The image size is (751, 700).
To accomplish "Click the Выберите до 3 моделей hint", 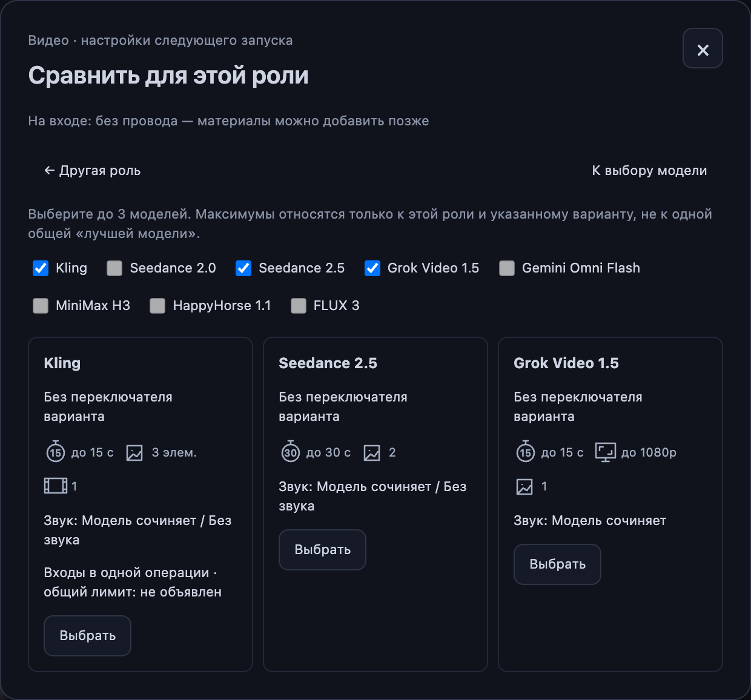I will (x=370, y=224).
